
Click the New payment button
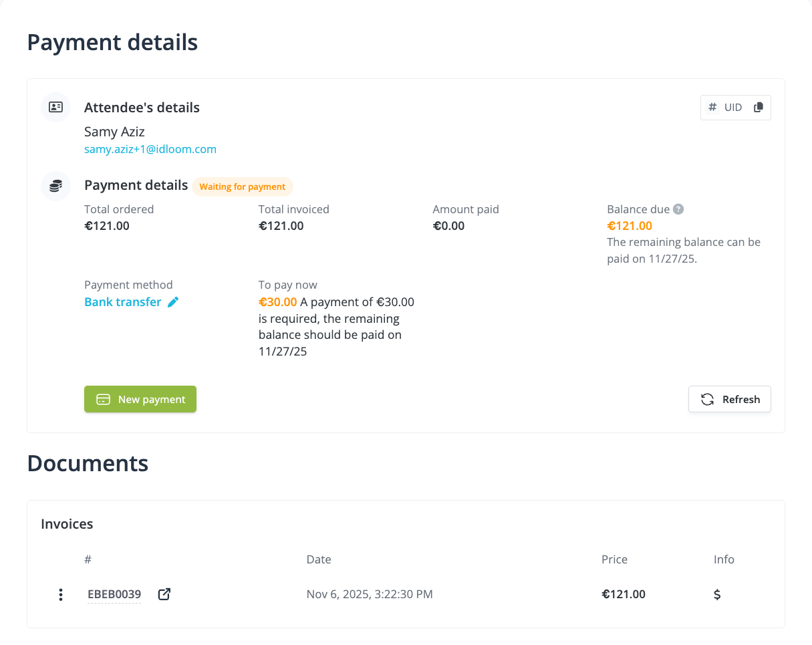(x=140, y=399)
